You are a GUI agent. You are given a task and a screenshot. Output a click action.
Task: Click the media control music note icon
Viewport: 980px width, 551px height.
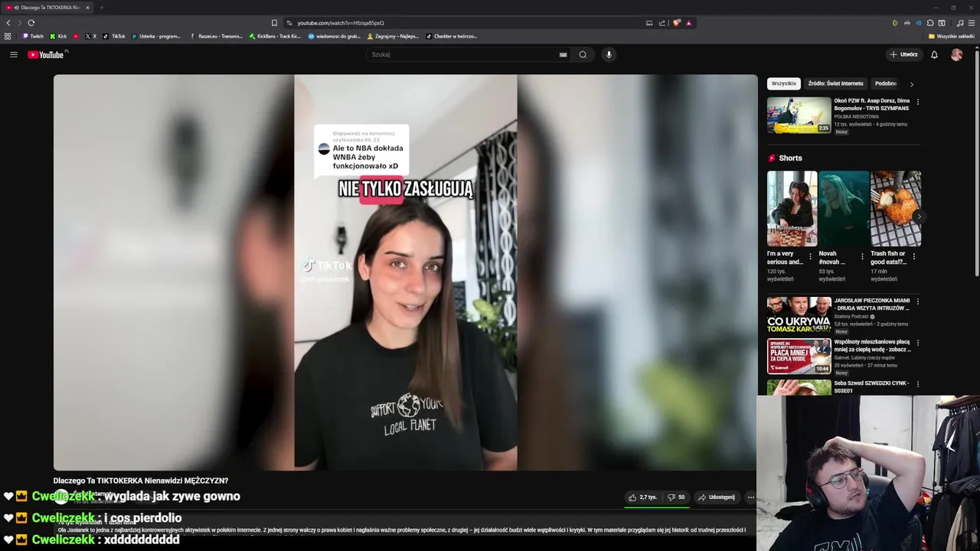pos(960,23)
